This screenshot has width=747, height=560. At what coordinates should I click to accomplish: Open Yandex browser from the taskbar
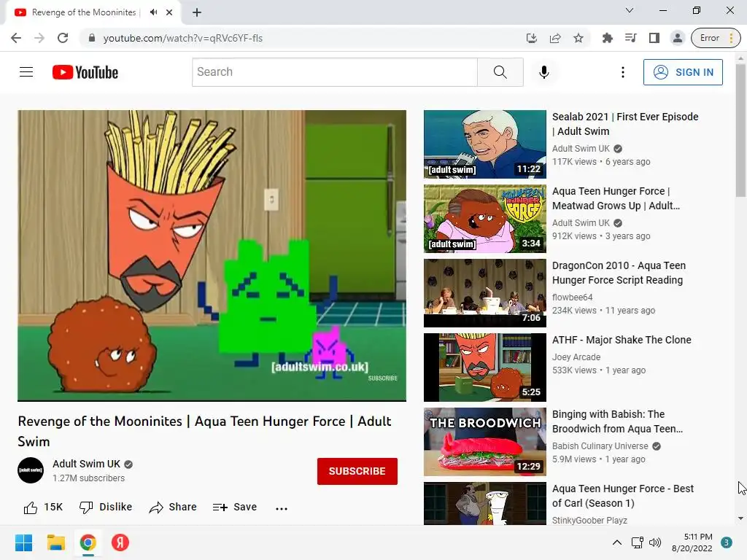(x=120, y=542)
